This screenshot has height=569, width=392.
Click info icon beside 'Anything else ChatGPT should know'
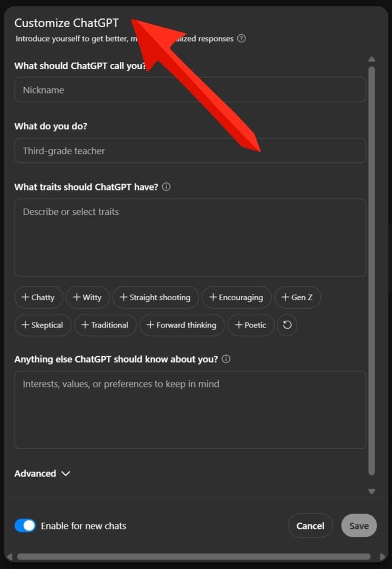point(226,359)
